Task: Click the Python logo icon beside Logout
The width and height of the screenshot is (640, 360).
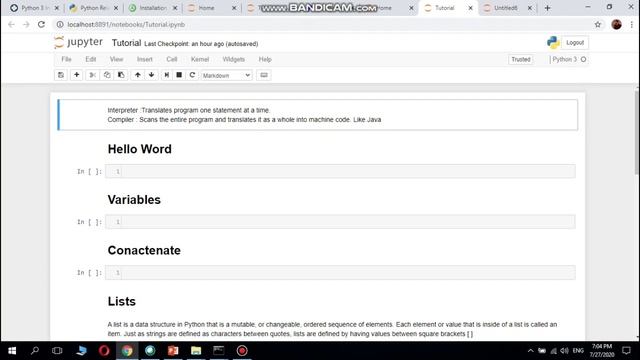Action: 553,42
